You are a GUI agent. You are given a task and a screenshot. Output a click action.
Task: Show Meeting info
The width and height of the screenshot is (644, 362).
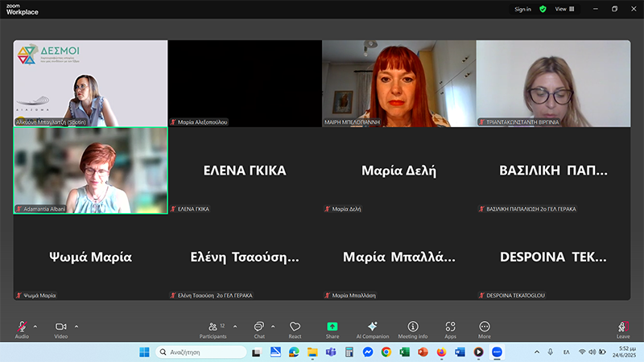coord(412,327)
